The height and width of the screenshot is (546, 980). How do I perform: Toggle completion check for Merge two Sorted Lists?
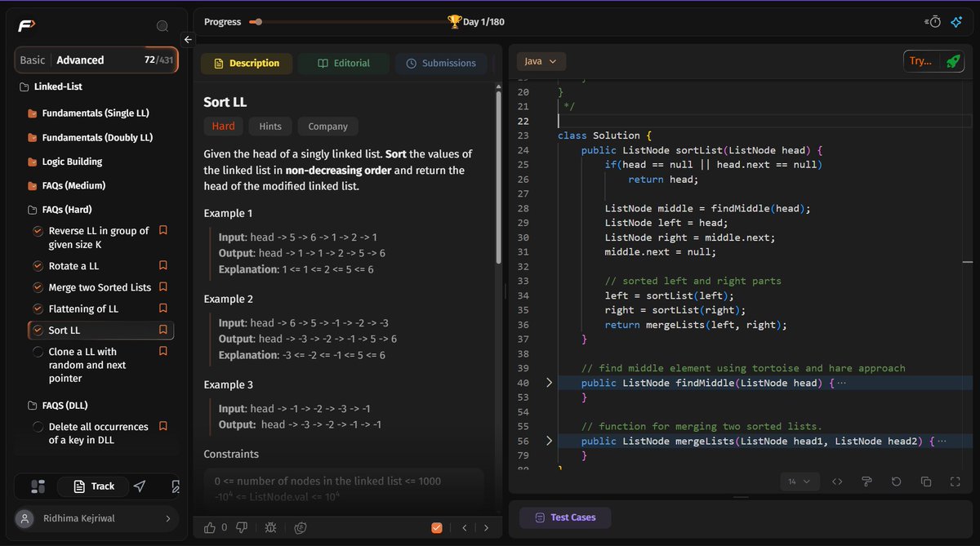[x=38, y=287]
